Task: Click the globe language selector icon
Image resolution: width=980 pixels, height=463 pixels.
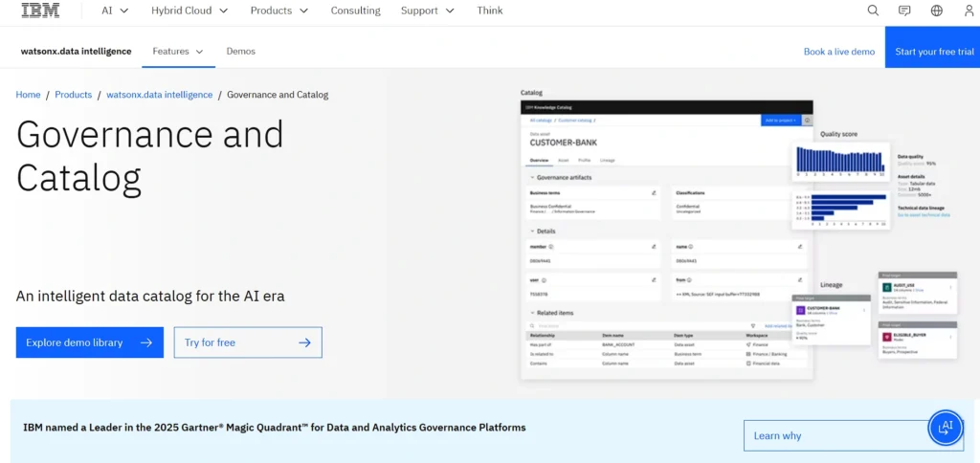Action: coord(936,11)
